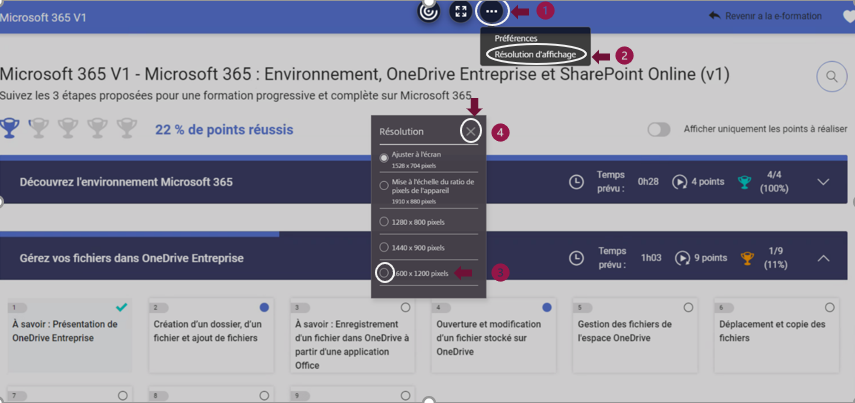Click the fifth grey trophy icon
The height and width of the screenshot is (403, 855).
coord(127,128)
